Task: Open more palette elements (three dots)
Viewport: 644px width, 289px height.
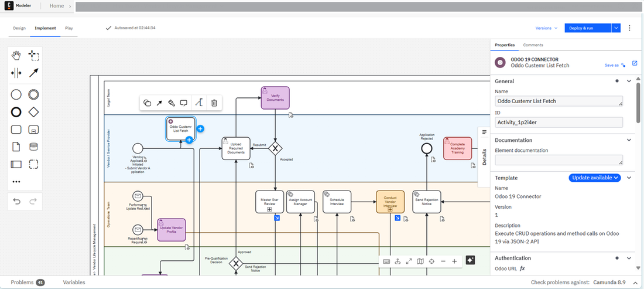Action: pos(16,182)
